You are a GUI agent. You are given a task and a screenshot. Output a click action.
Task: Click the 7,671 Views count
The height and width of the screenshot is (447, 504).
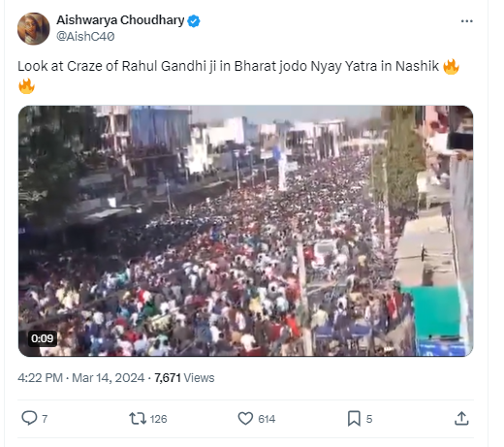click(184, 377)
